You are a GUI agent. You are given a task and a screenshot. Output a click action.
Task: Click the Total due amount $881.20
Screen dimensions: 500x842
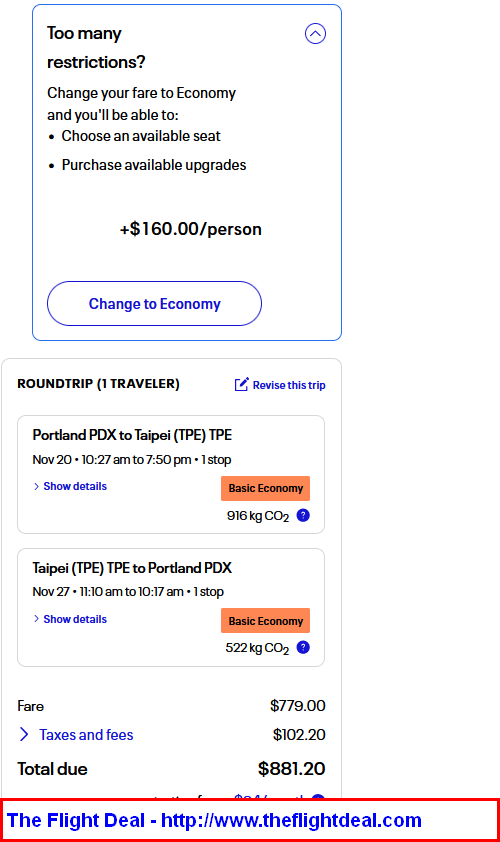(x=292, y=769)
